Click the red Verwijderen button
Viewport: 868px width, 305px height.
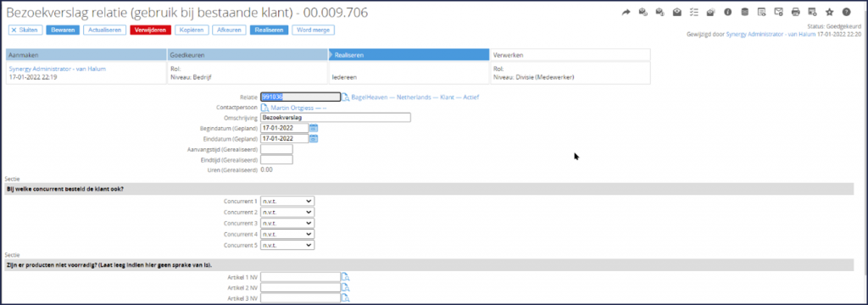[151, 30]
